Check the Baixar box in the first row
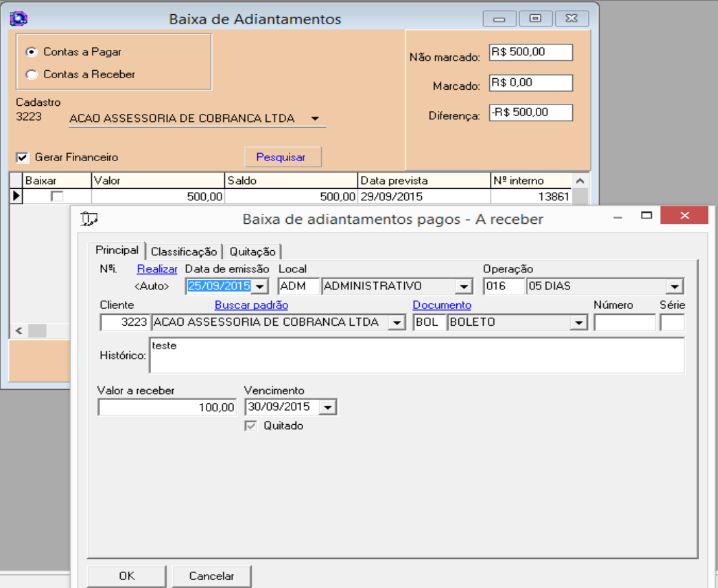This screenshot has height=588, width=718. (x=57, y=196)
